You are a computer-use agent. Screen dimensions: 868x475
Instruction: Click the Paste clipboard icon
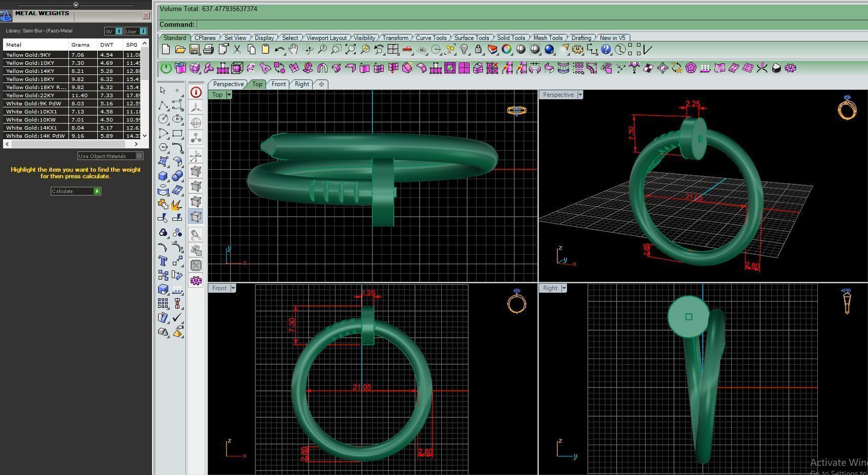[265, 50]
